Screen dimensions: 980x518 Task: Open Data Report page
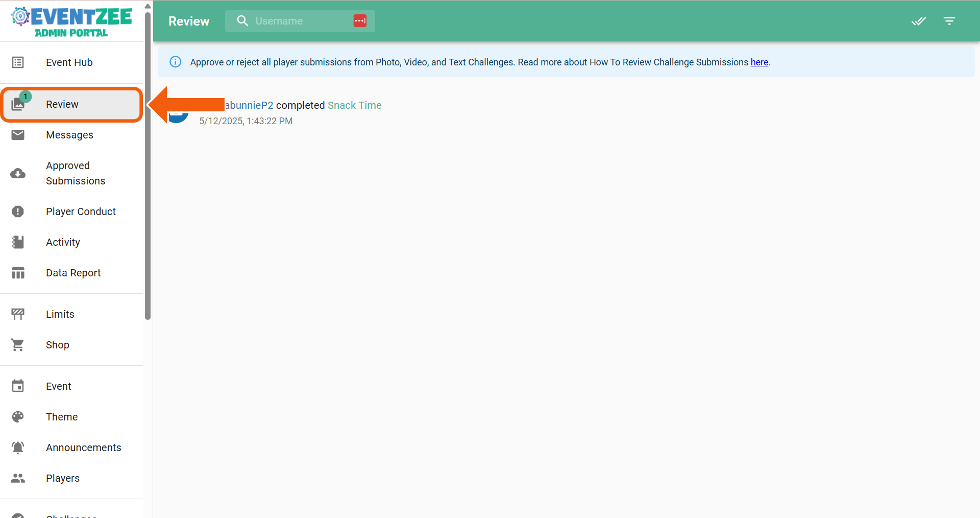[71, 273]
